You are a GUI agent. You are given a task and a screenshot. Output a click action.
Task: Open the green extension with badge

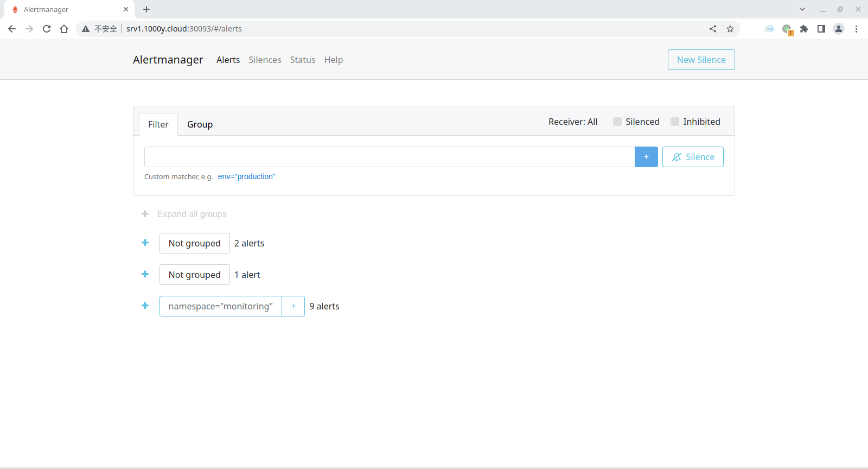click(787, 29)
